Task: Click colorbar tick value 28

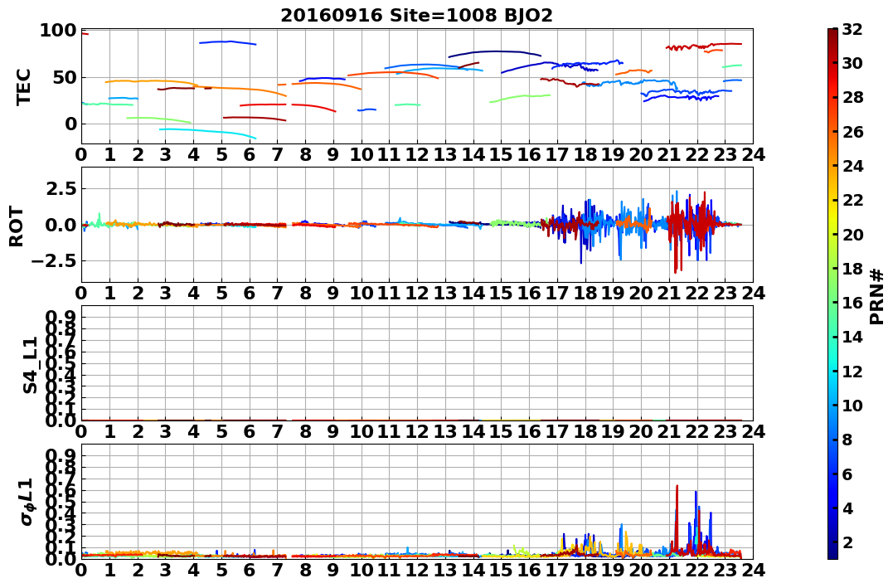Action: pos(852,97)
